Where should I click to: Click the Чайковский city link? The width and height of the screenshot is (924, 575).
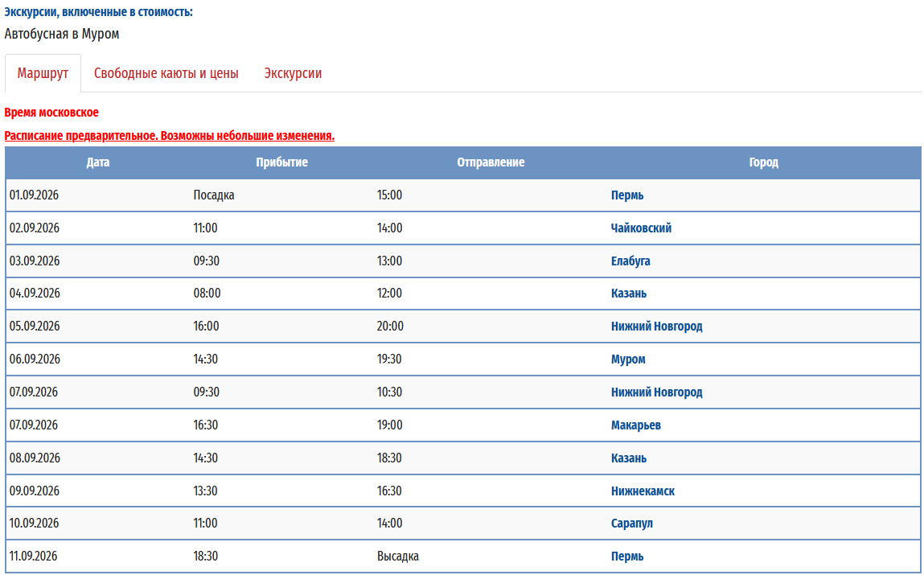click(x=641, y=228)
